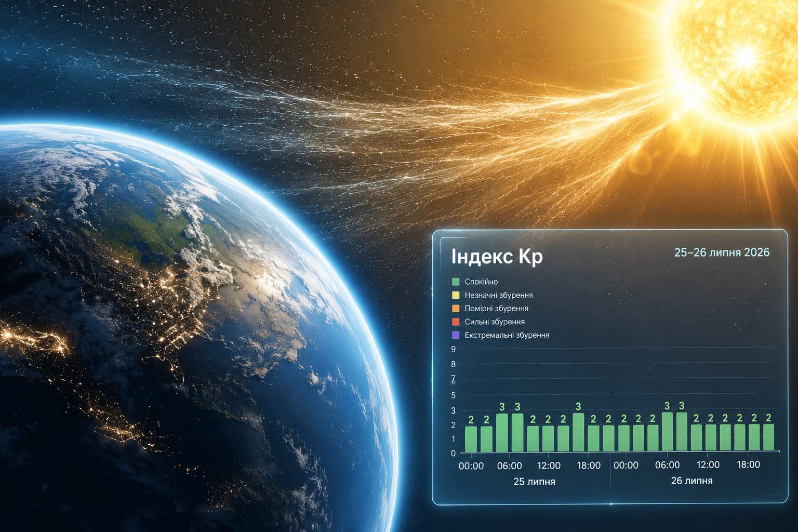Viewport: 798px width, 532px height.
Task: Click the yellow swatch beside 'Незначні збурення'
Action: pos(456,295)
